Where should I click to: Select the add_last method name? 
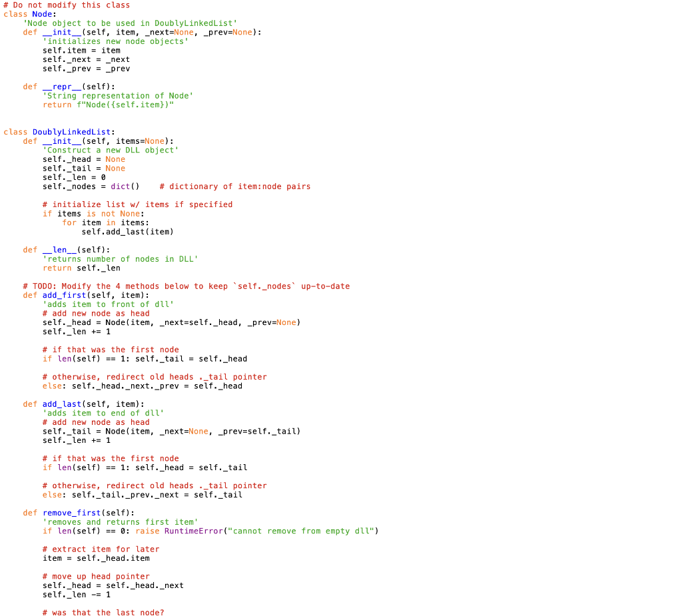[61, 404]
